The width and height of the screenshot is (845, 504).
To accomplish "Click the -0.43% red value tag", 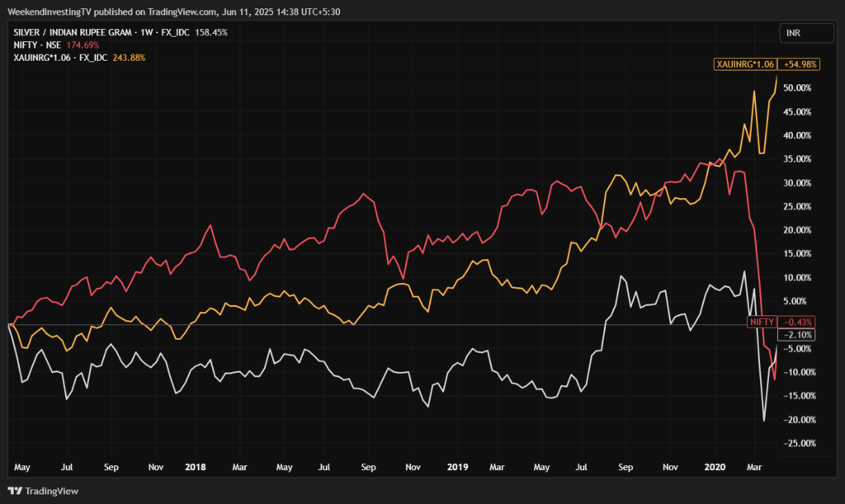I will (x=796, y=322).
